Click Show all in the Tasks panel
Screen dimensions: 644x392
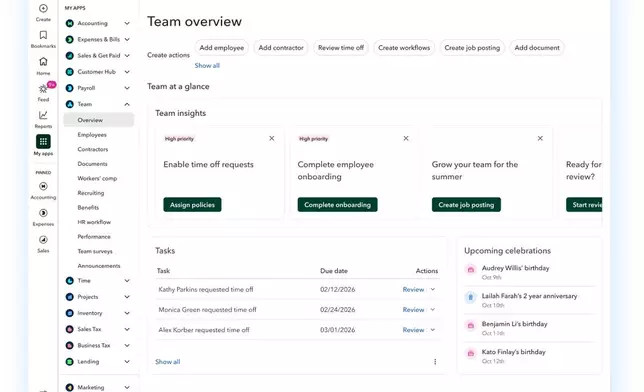[168, 362]
